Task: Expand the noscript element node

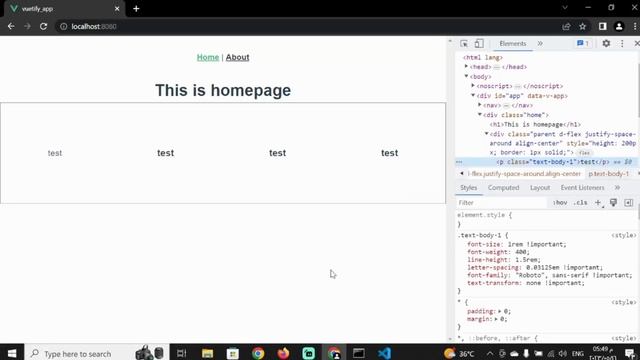Action: (x=473, y=86)
